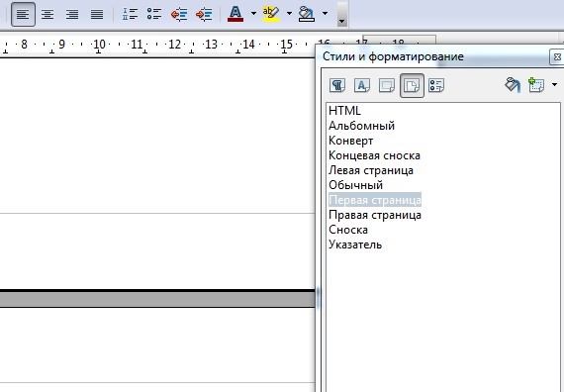Create new style from selection icon
Viewport: 564px width, 392px height.
click(536, 85)
